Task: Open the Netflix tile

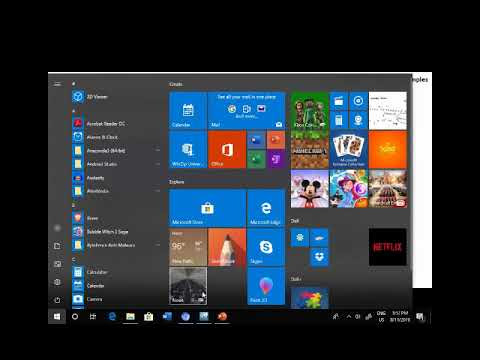Action: coord(388,247)
